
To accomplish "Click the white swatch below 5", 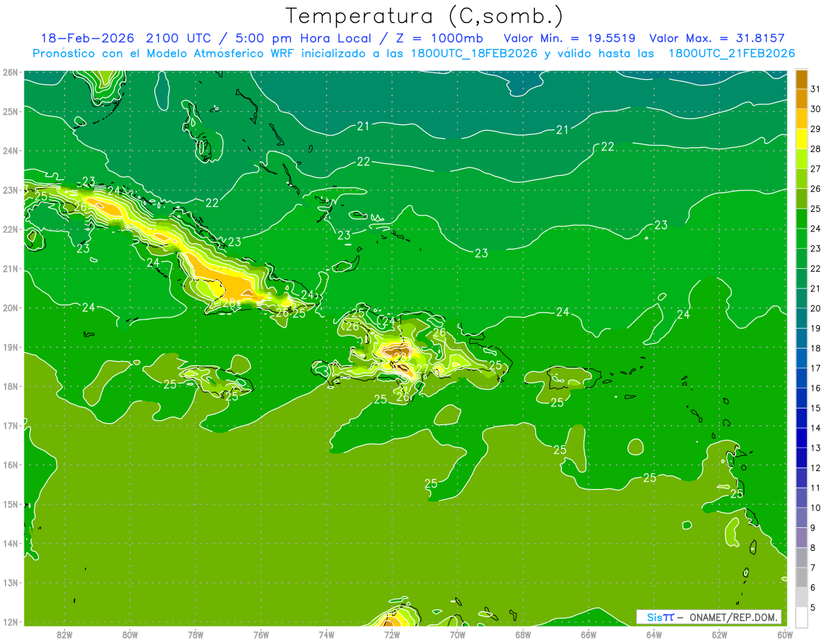I will pyautogui.click(x=801, y=618).
